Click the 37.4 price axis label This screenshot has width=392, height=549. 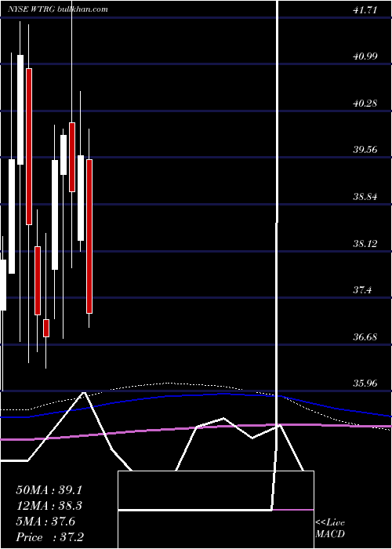click(362, 290)
